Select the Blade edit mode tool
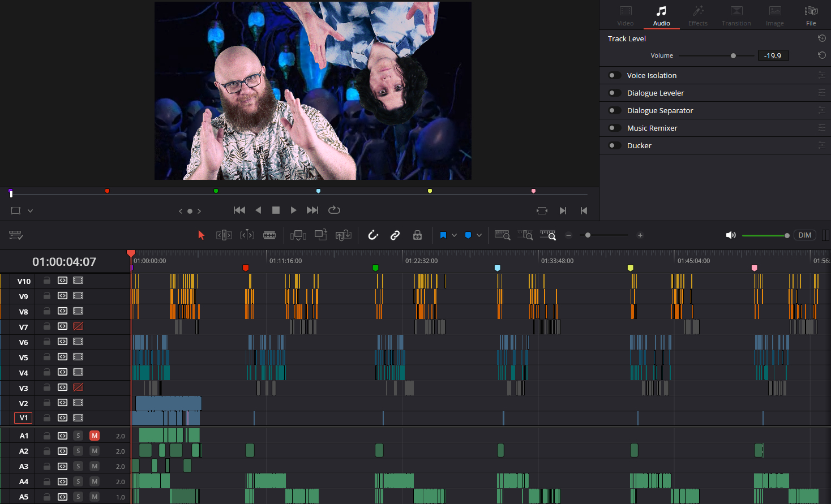This screenshot has width=831, height=504. click(269, 235)
